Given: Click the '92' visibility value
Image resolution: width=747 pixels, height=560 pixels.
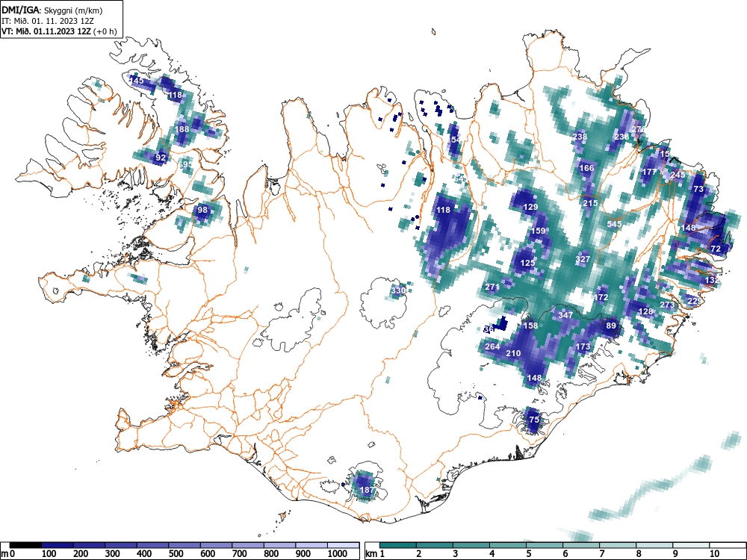Looking at the screenshot, I should [x=161, y=158].
